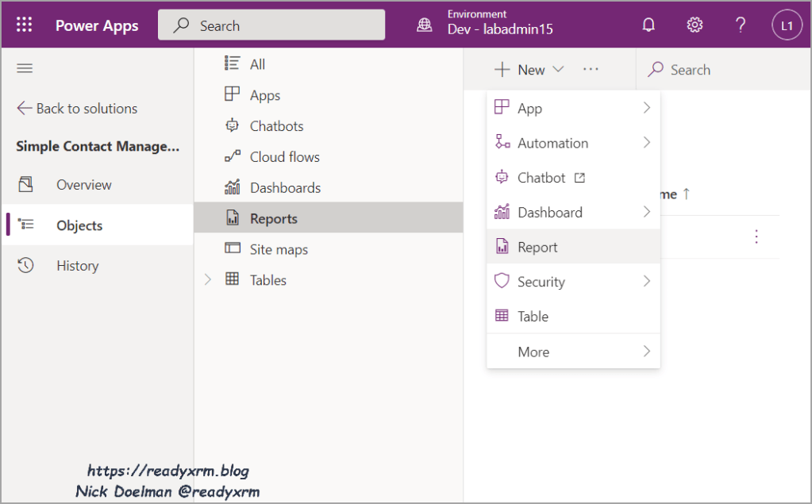Select Cloud flows in objects list
812x504 pixels.
point(284,157)
